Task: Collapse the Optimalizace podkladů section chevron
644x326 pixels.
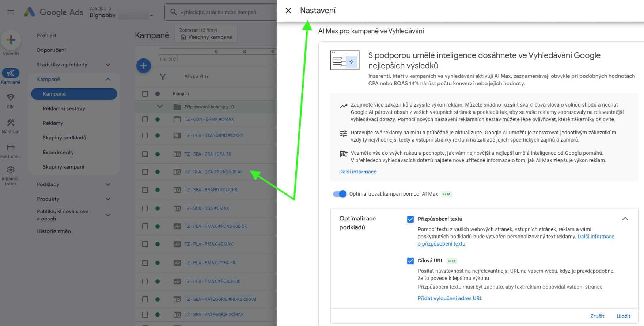Action: pyautogui.click(x=625, y=219)
